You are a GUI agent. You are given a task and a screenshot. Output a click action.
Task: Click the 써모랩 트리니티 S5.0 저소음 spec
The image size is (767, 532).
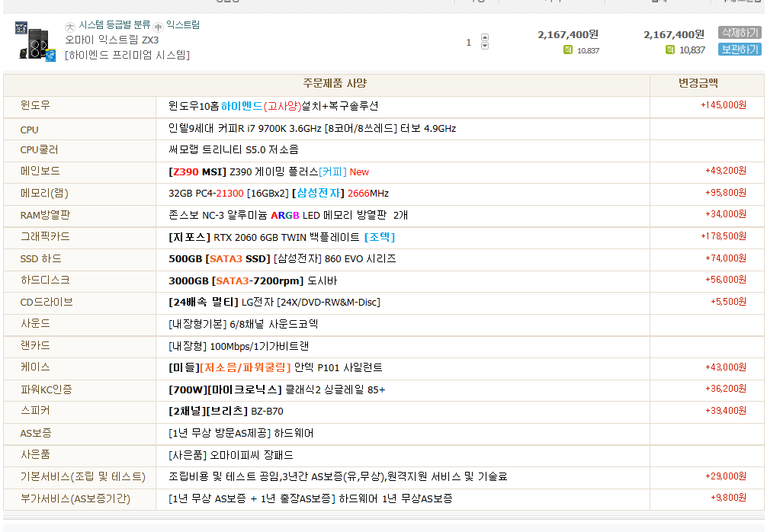click(x=233, y=149)
